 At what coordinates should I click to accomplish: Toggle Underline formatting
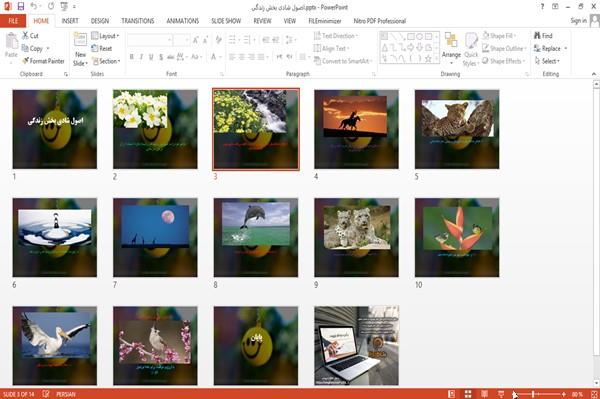click(x=151, y=57)
